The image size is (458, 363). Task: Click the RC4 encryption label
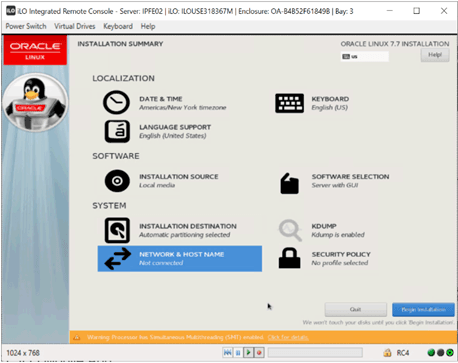(x=403, y=353)
